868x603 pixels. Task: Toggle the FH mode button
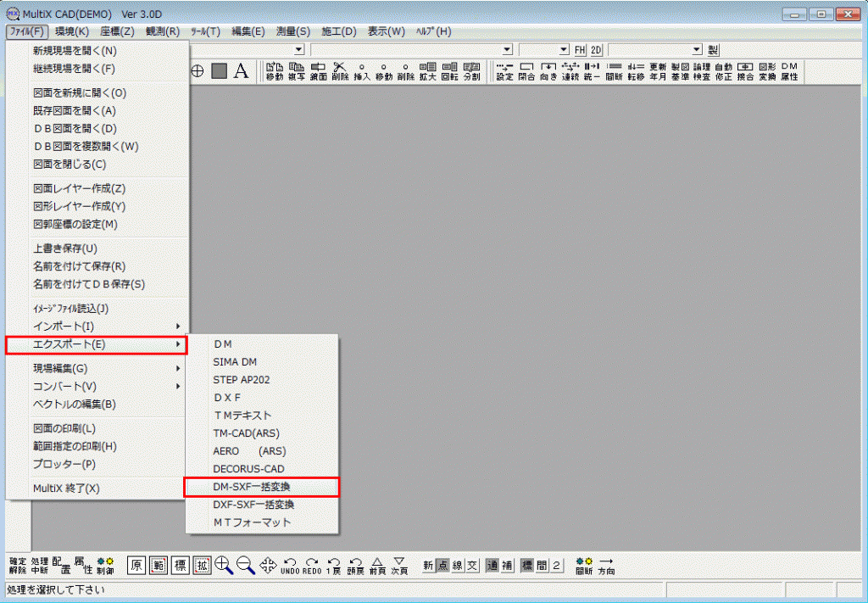(581, 50)
